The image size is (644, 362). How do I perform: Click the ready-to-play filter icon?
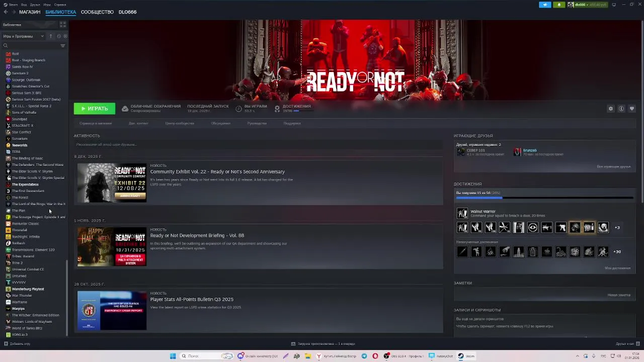point(65,36)
